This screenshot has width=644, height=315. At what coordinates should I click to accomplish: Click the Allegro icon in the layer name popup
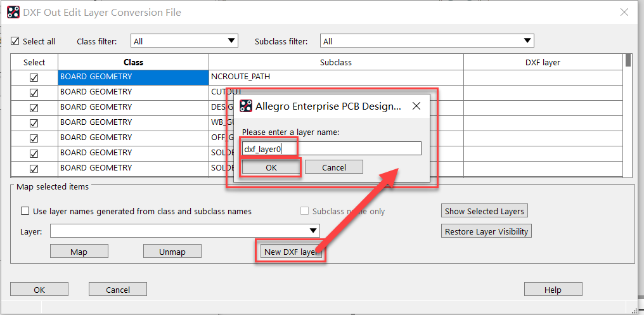pos(246,106)
